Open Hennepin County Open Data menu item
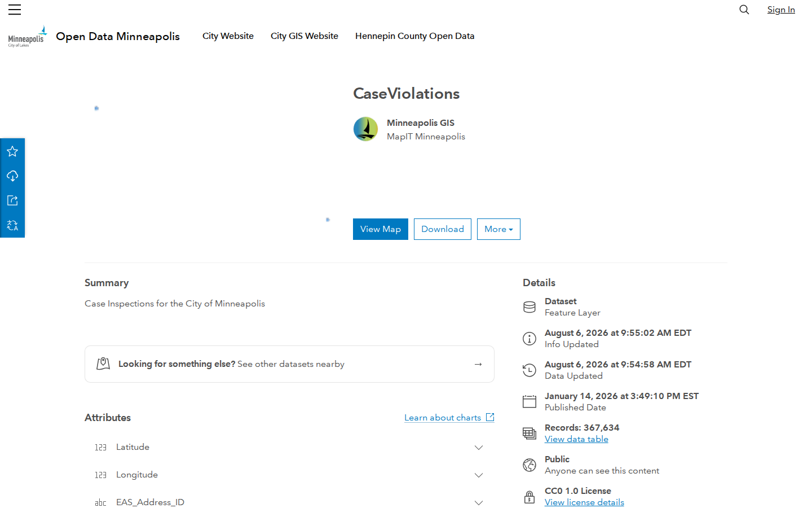Image resolution: width=812 pixels, height=508 pixels. [414, 36]
